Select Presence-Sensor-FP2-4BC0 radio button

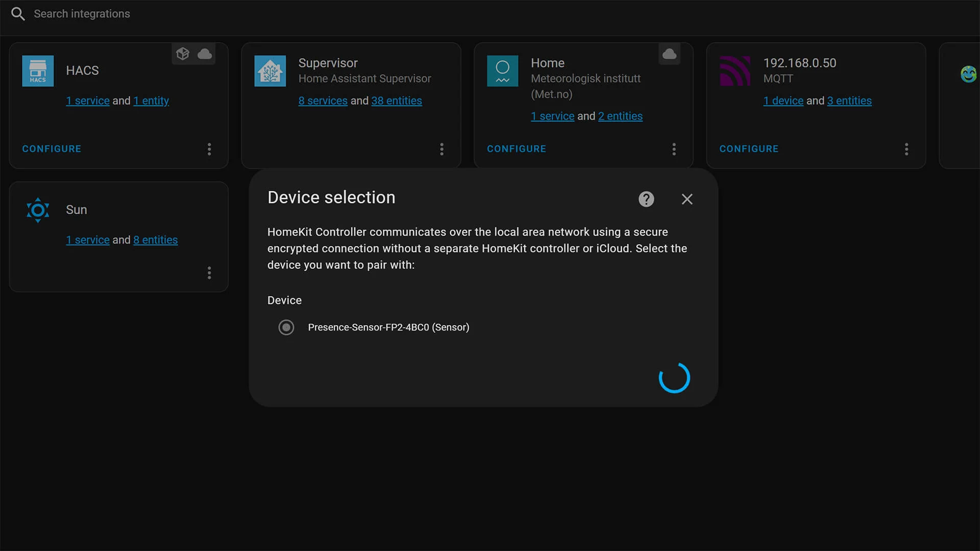(x=286, y=327)
